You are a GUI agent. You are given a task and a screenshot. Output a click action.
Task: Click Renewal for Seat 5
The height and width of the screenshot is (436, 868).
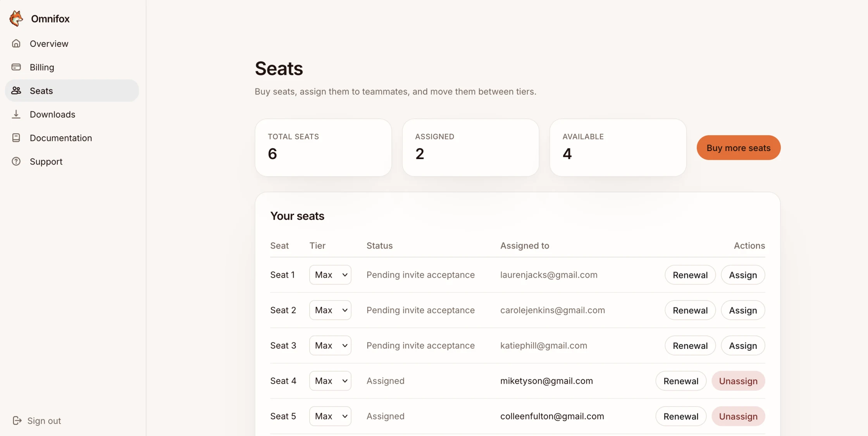coord(681,416)
